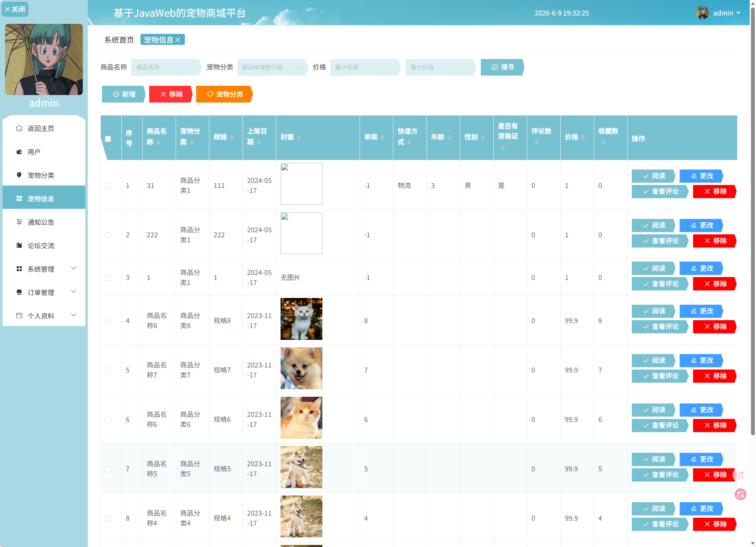
Task: Open 用户 menu item
Action: pyautogui.click(x=44, y=152)
